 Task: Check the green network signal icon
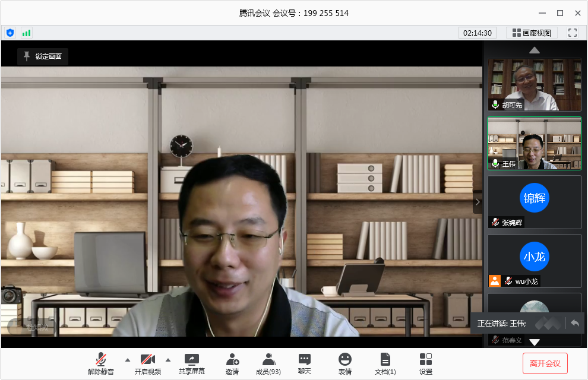tap(26, 33)
